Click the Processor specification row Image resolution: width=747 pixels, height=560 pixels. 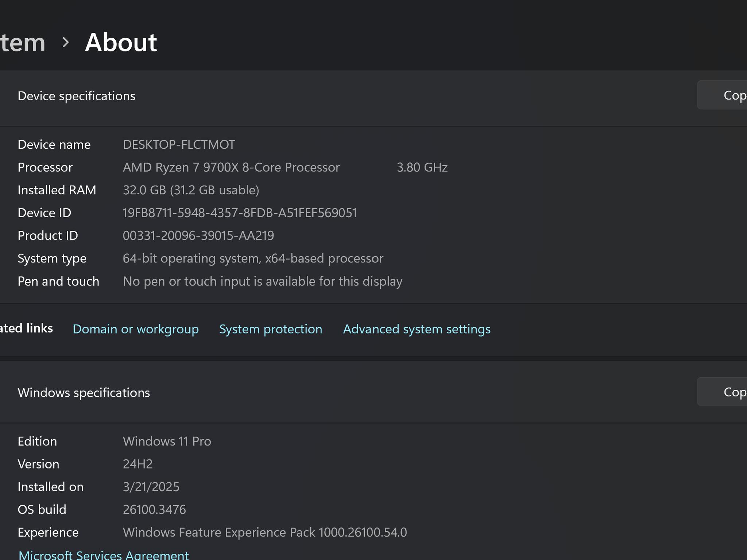click(x=231, y=167)
